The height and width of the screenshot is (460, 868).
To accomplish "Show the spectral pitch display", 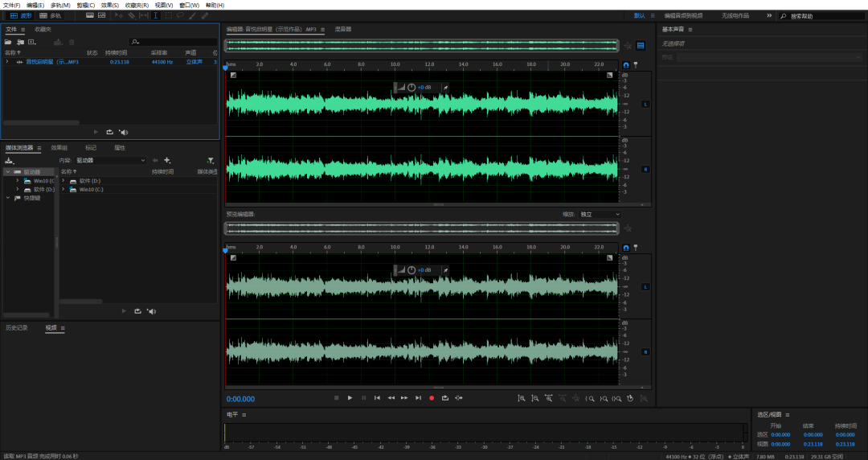I will pos(102,15).
